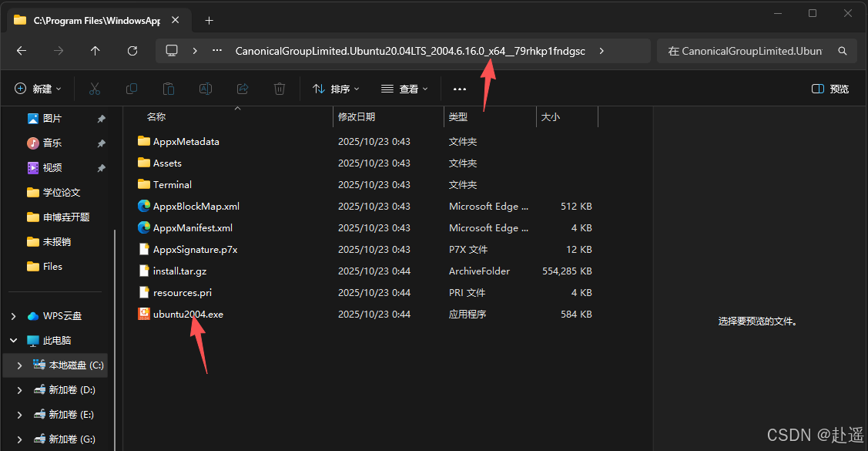The image size is (868, 451).
Task: Select the install.tar.gz file
Action: point(179,271)
